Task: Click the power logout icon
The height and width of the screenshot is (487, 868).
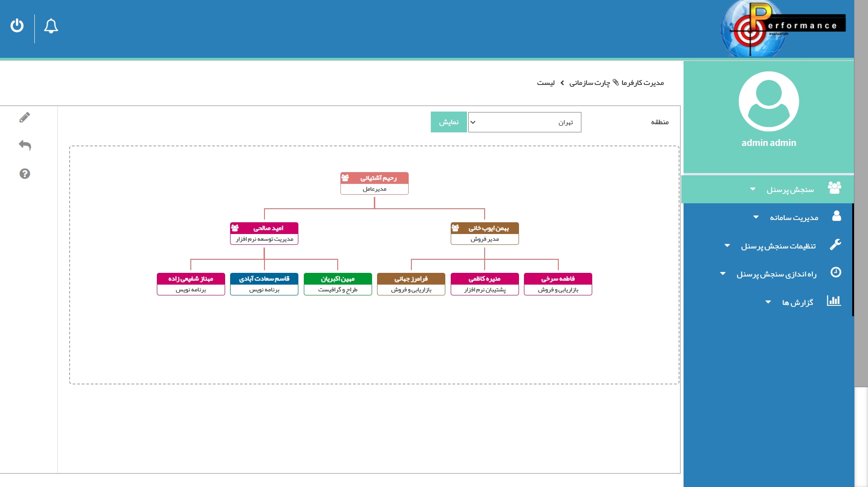Action: coord(17,26)
